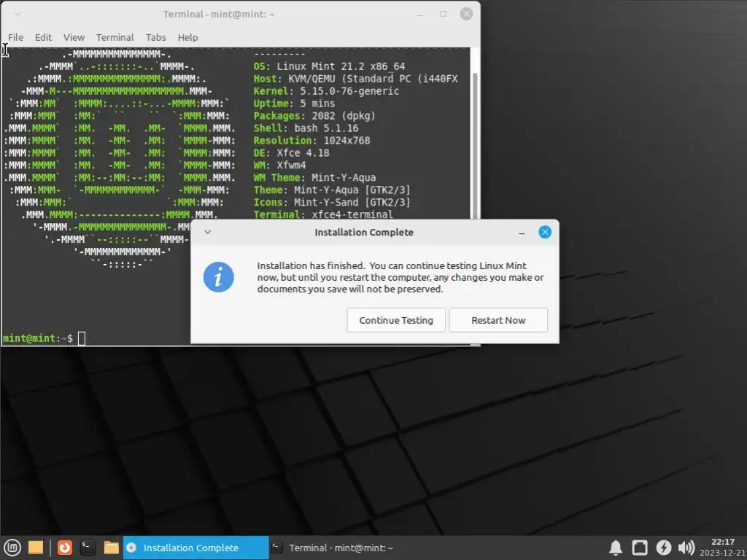The height and width of the screenshot is (560, 747).
Task: Click 'Host: KVM/QEMU' line
Action: [355, 79]
